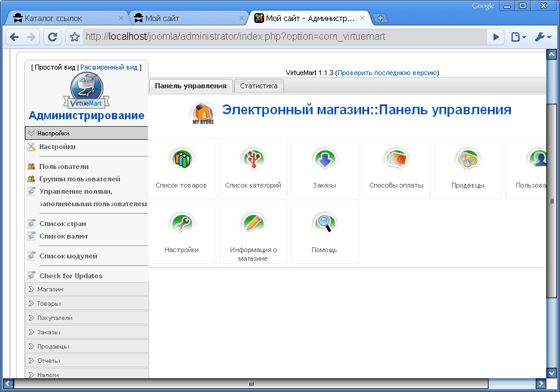Image resolution: width=560 pixels, height=392 pixels.
Task: Open the Список модулей sidebar link
Action: coord(68,256)
